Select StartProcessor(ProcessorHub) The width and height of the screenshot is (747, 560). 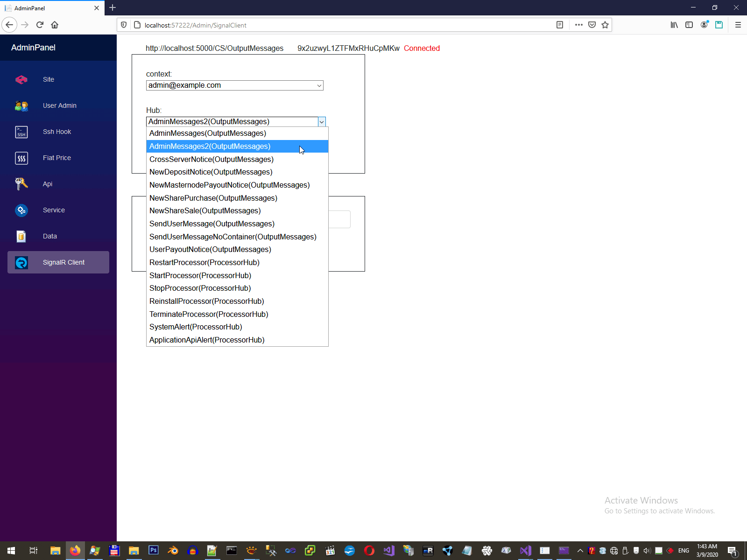237,275
